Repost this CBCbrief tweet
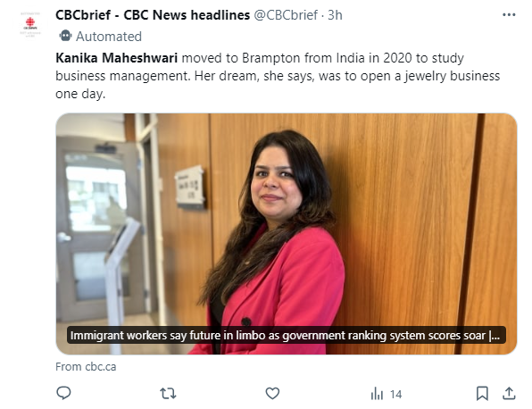The height and width of the screenshot is (409, 532). pos(168,394)
